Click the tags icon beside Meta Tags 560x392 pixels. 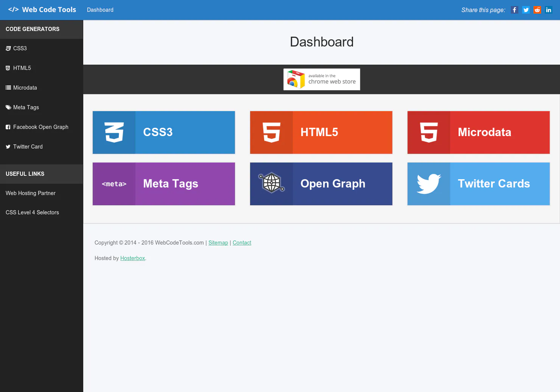[8, 107]
